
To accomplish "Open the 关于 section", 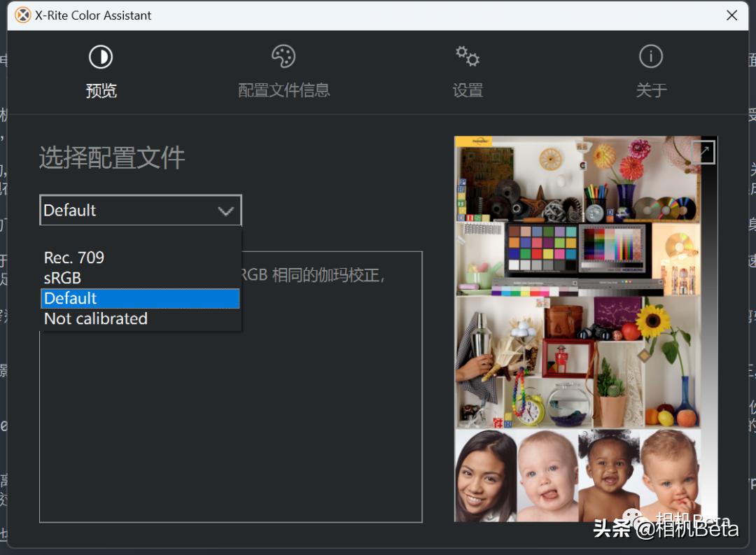I will coord(650,90).
